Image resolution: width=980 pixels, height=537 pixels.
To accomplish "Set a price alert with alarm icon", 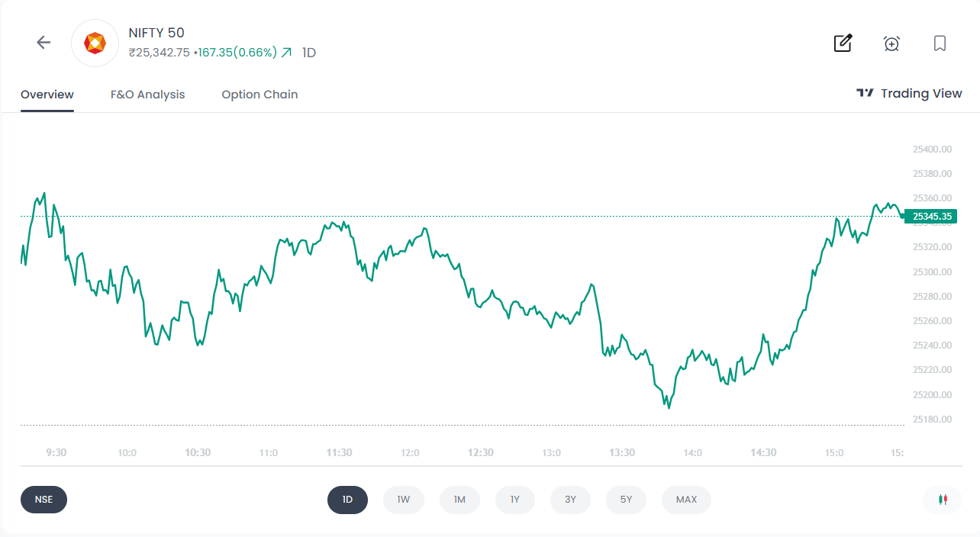I will click(891, 43).
